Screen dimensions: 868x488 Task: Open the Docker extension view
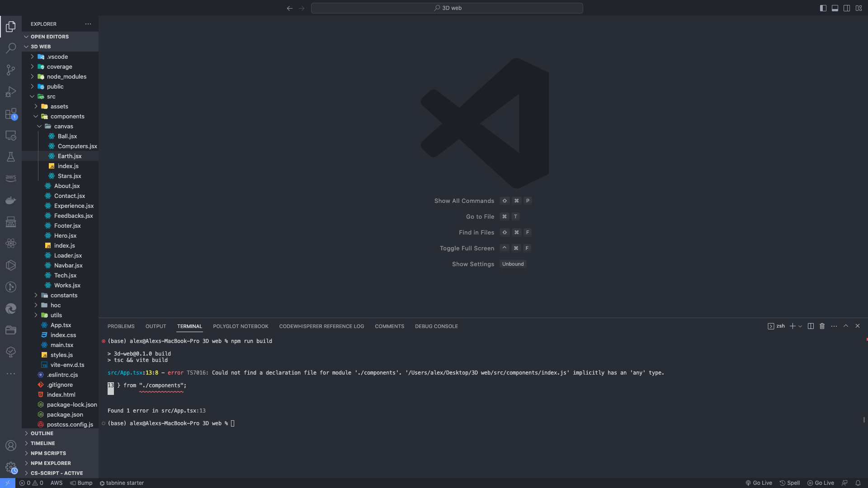(11, 200)
